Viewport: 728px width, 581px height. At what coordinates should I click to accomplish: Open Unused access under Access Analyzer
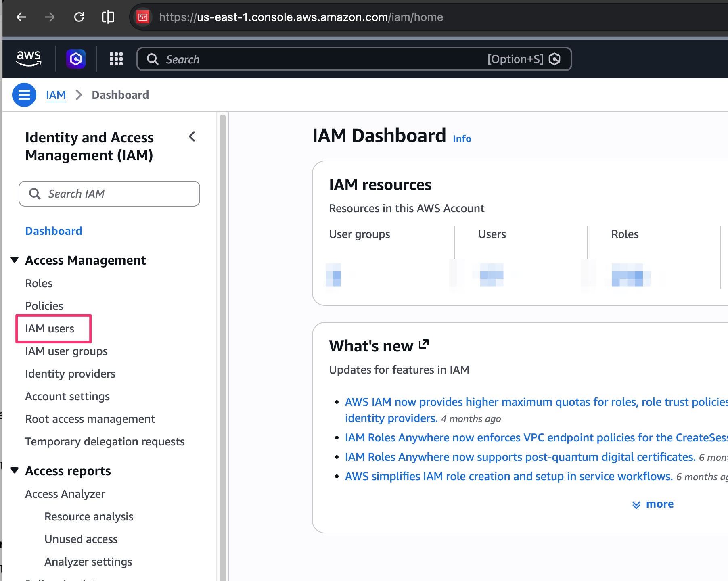click(81, 539)
